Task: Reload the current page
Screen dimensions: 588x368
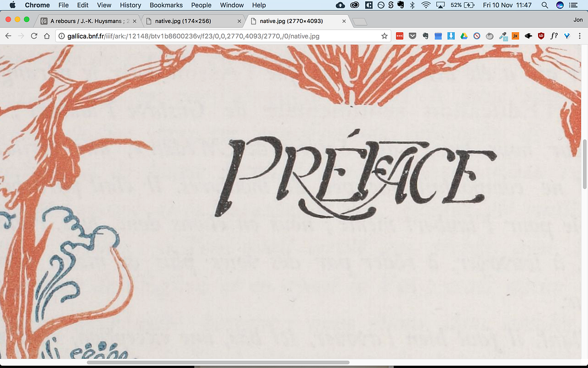Action: (x=34, y=36)
